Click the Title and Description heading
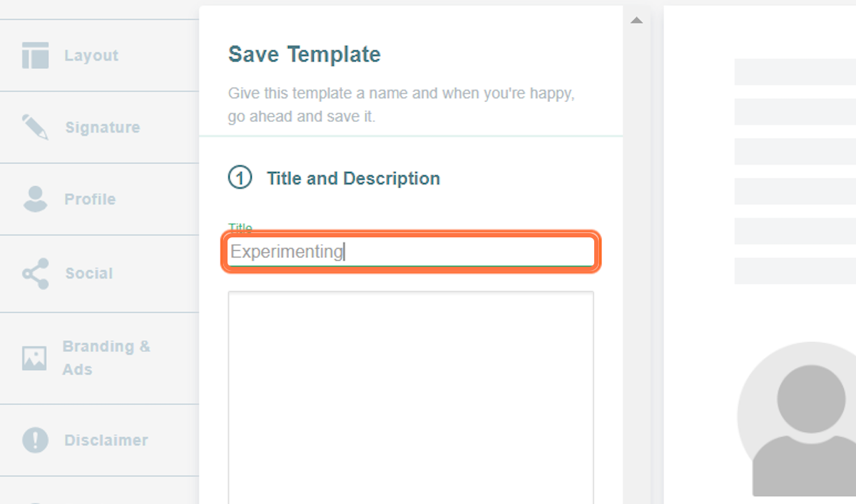The height and width of the screenshot is (504, 856). [353, 178]
